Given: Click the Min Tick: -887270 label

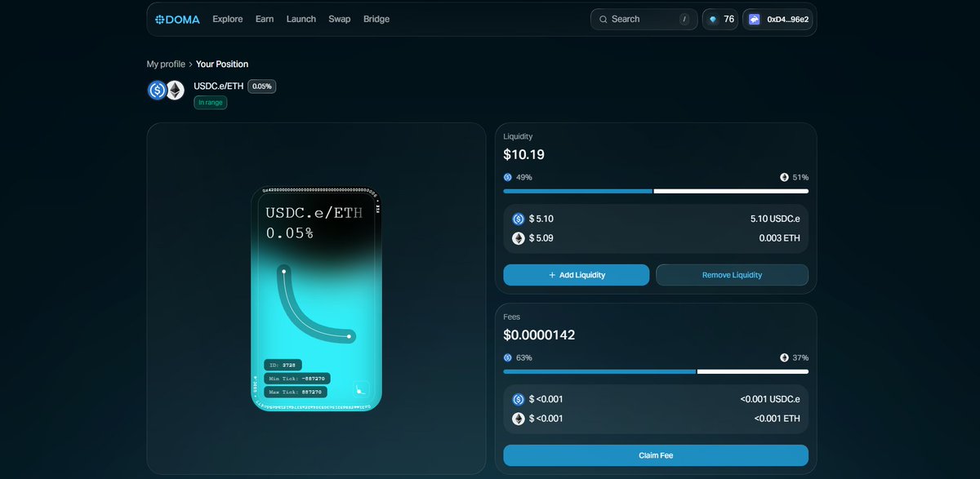Looking at the screenshot, I should (296, 379).
